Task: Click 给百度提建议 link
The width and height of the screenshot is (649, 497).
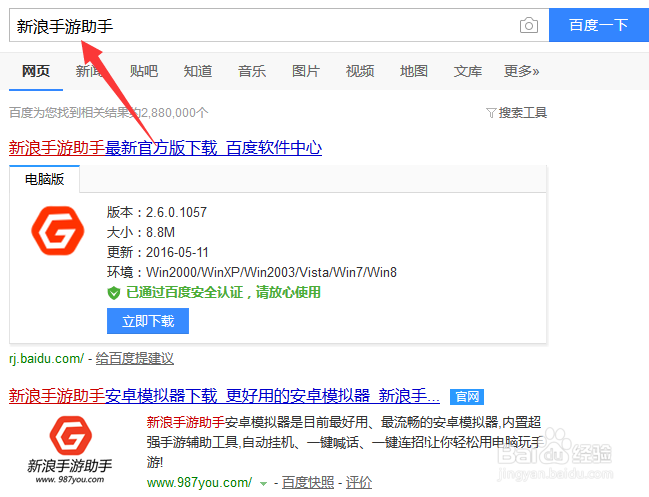Action: (x=135, y=358)
